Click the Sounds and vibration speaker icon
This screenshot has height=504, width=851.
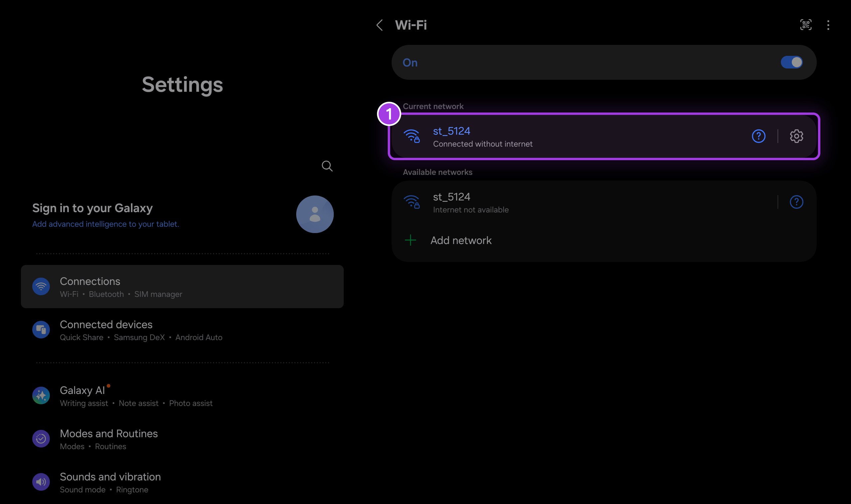point(41,482)
